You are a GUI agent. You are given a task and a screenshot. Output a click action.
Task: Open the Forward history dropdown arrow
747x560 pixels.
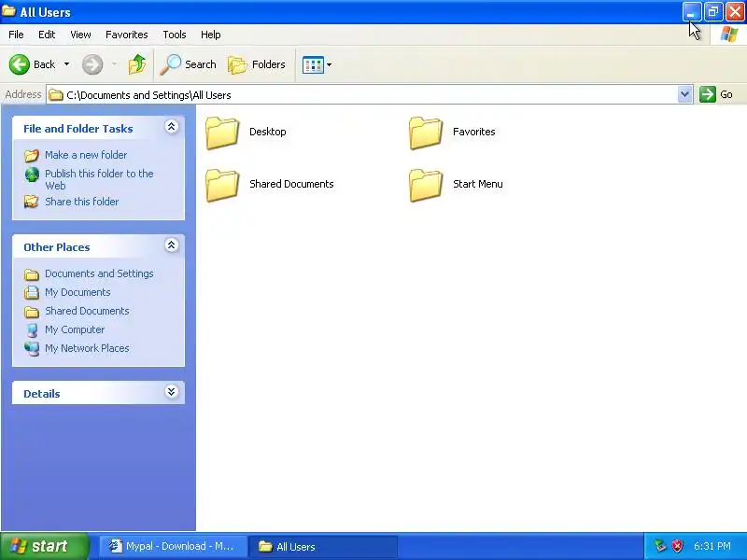pyautogui.click(x=114, y=64)
